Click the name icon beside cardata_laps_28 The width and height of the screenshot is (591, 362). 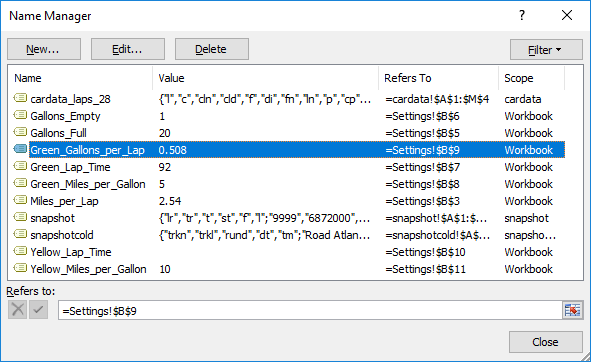[x=20, y=98]
